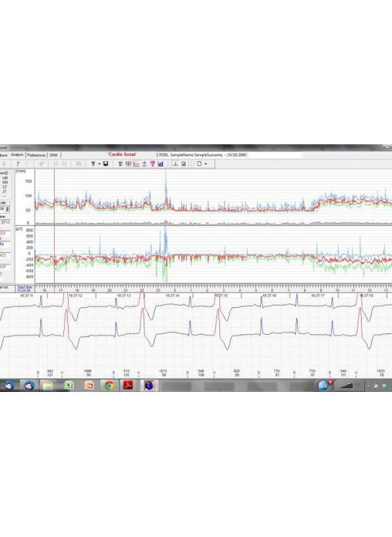Open the dropdown arrow beside keyhole icon
392x537 pixels.
tap(100, 164)
